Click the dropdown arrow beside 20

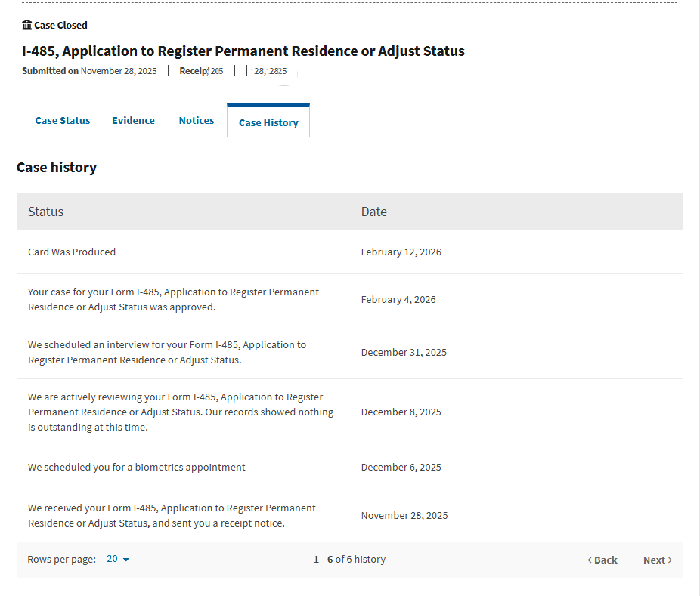coord(126,560)
